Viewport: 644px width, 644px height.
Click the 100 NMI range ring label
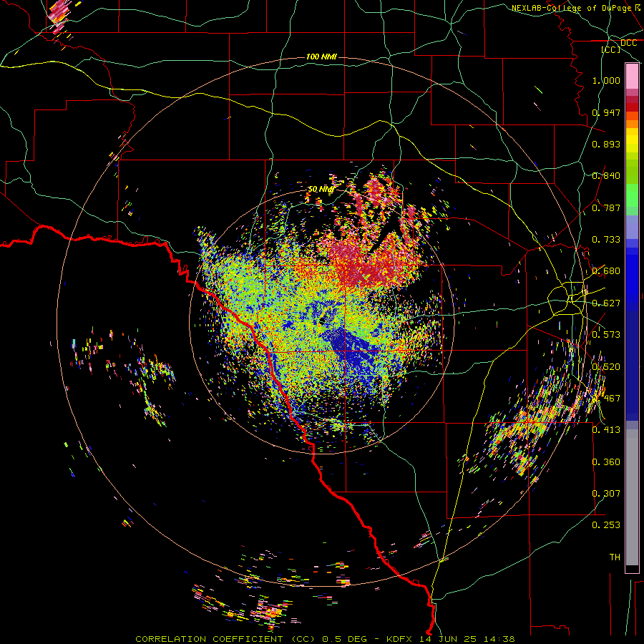(x=321, y=57)
